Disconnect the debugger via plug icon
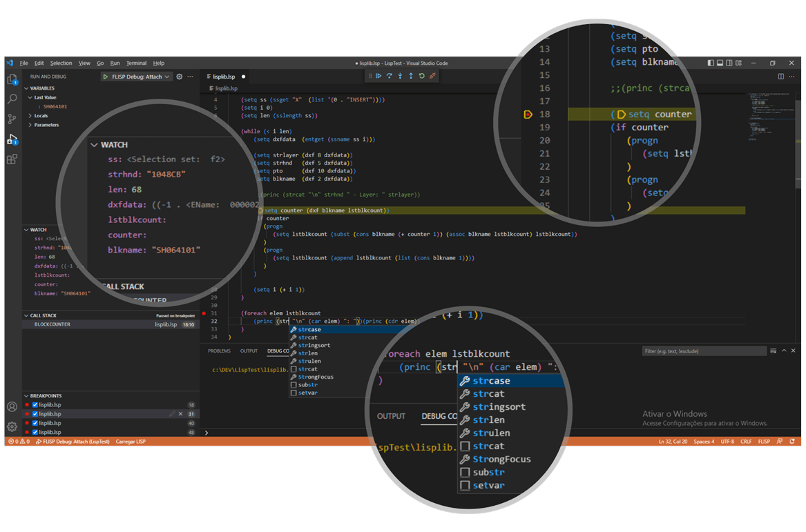This screenshot has width=806, height=532. pyautogui.click(x=433, y=76)
